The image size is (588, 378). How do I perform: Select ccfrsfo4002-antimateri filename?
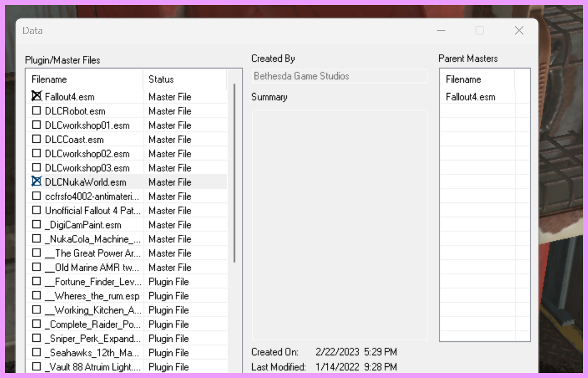[x=92, y=196]
